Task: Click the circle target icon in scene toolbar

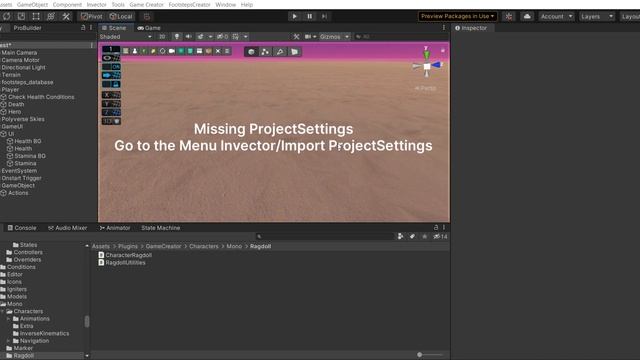Action: pos(162,51)
